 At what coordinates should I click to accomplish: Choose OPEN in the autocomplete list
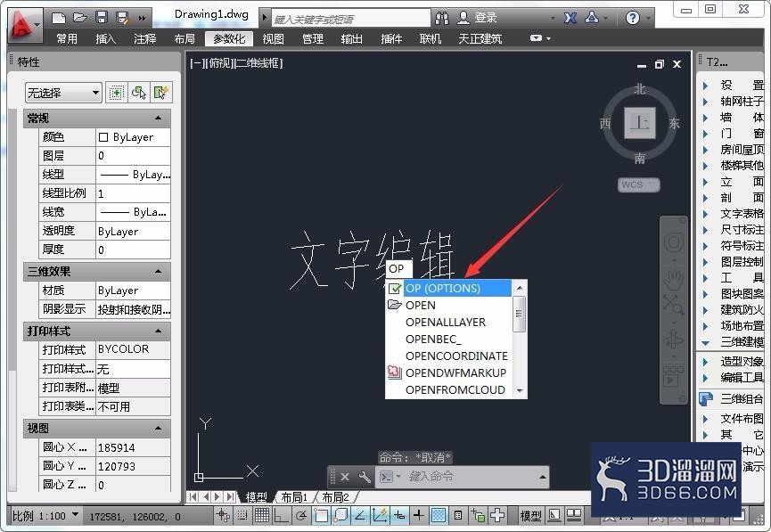[x=448, y=306]
